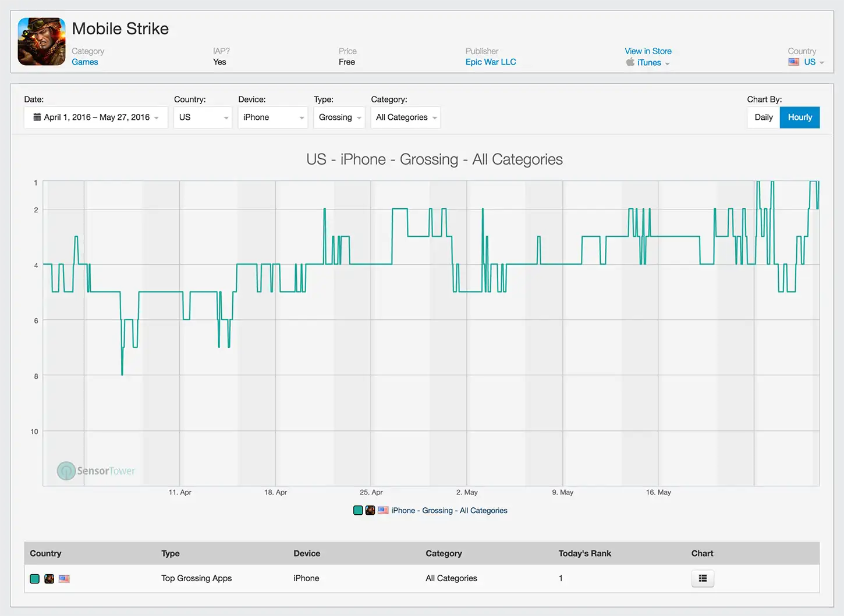Image resolution: width=844 pixels, height=616 pixels.
Task: Switch chart to Hourly view
Action: point(800,117)
